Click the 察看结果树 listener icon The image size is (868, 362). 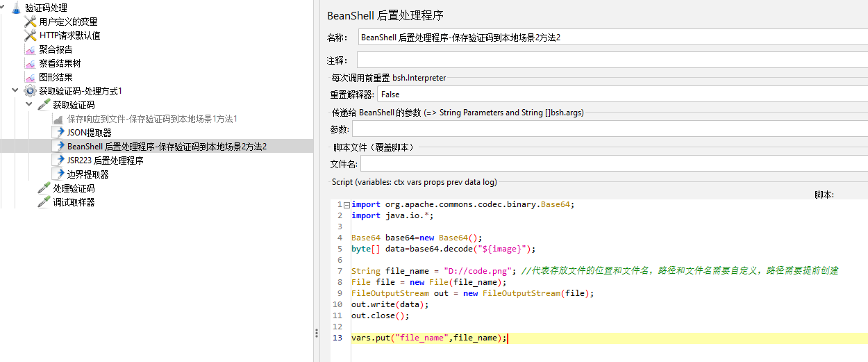pyautogui.click(x=30, y=63)
